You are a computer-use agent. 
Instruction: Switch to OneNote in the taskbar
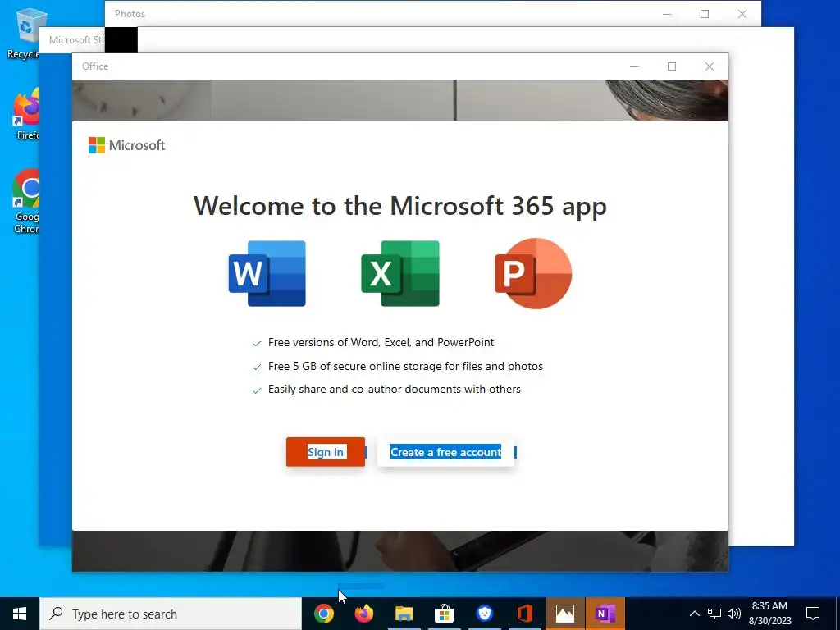click(x=605, y=614)
